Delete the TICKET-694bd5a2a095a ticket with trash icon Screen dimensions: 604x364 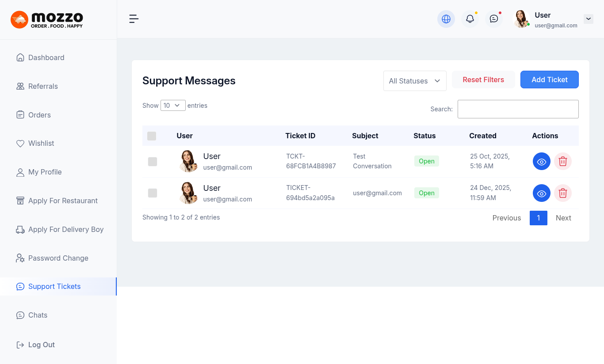[562, 193]
